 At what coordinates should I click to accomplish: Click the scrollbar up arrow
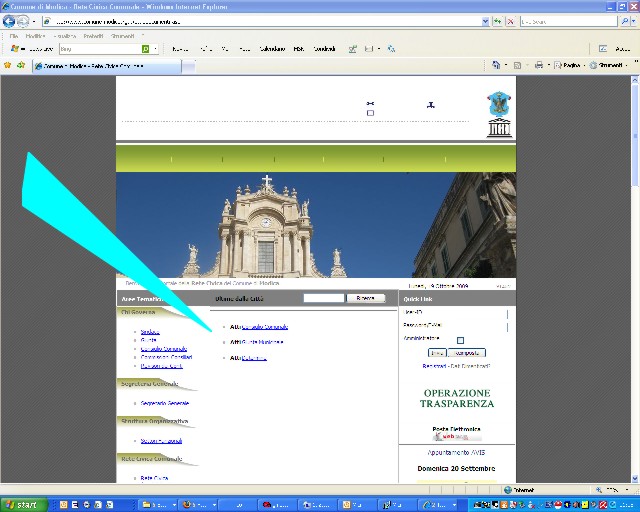635,80
